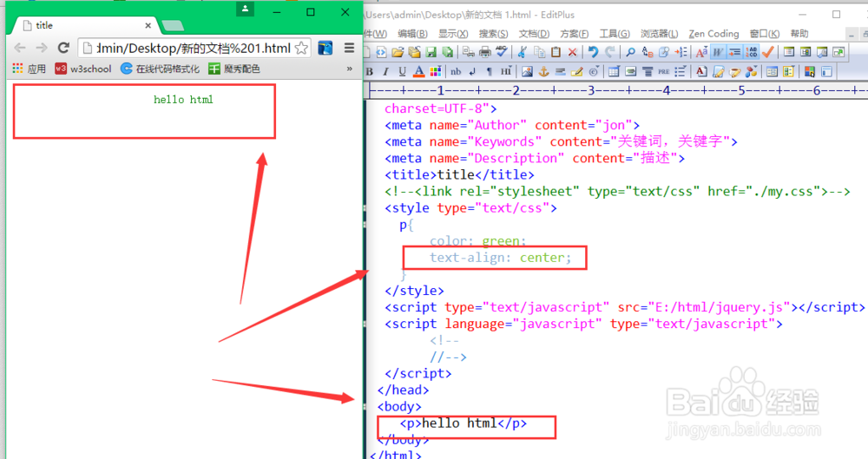868x459 pixels.
Task: Paste from clipboard icon in EditPlus
Action: pyautogui.click(x=556, y=52)
